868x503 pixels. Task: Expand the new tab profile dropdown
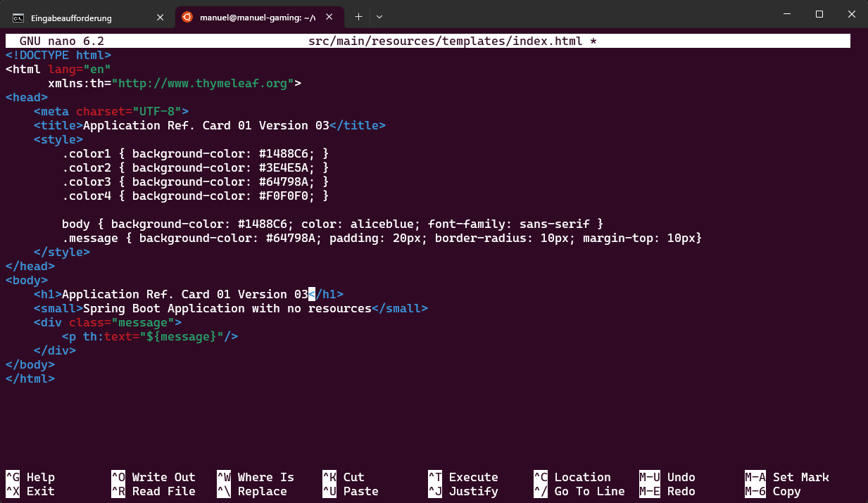point(379,17)
